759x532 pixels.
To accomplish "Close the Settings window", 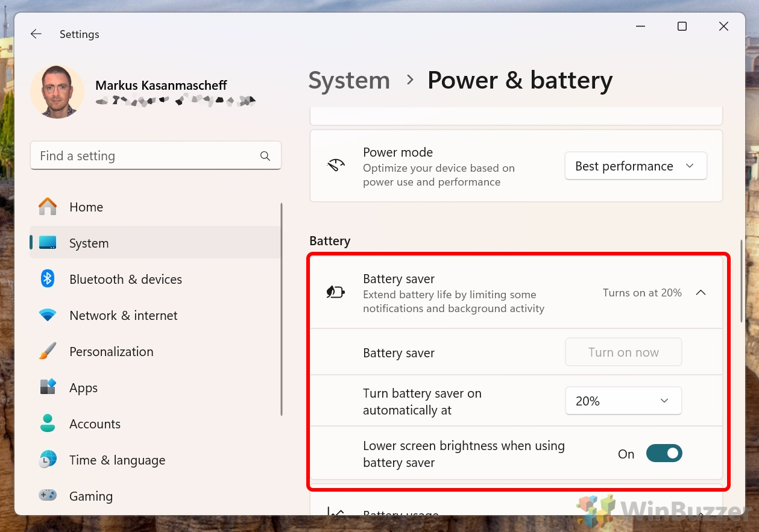I will coord(724,27).
